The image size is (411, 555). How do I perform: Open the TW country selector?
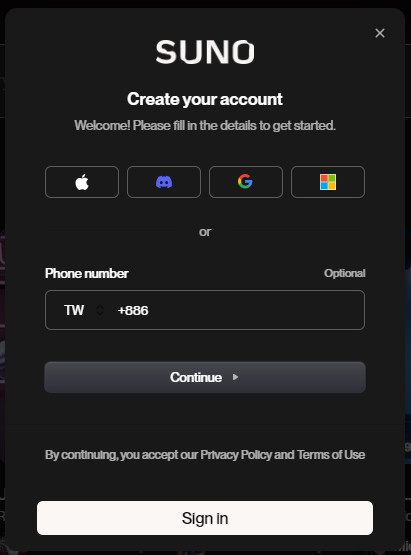84,310
